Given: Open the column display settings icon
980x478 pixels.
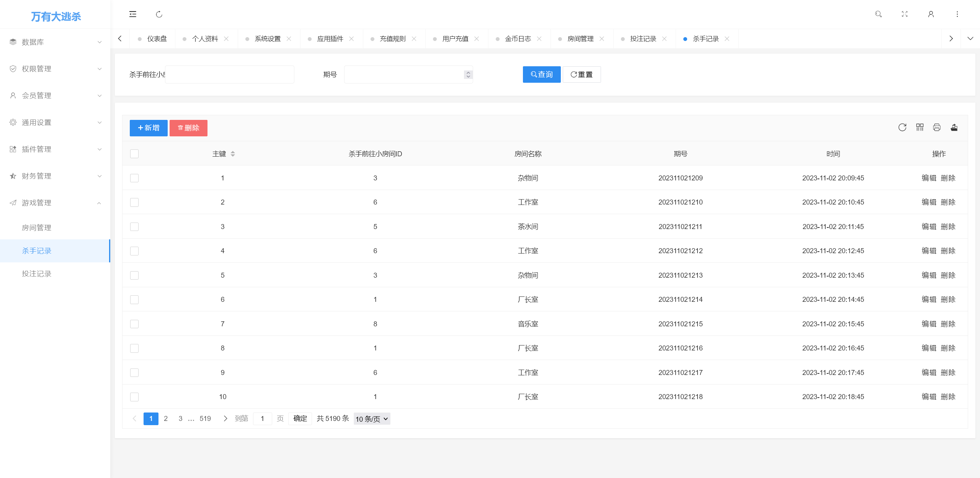Looking at the screenshot, I should coord(920,128).
